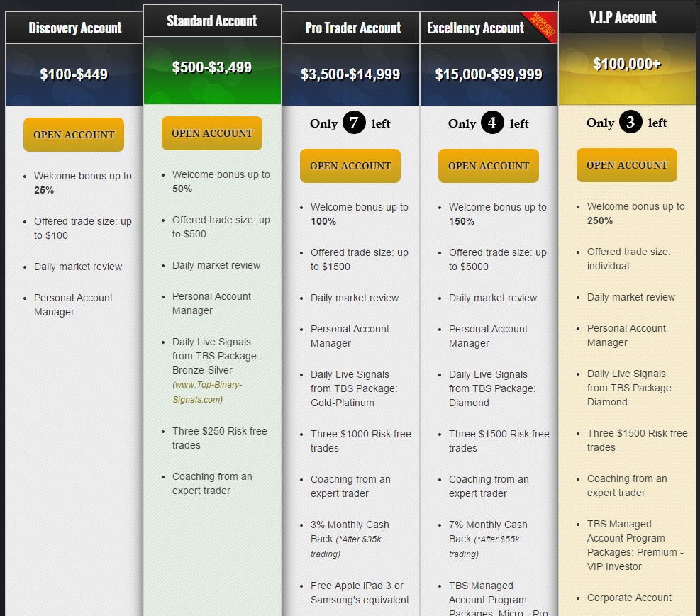Select the V.I.P Account header
Image resolution: width=700 pixels, height=616 pixels.
[627, 17]
